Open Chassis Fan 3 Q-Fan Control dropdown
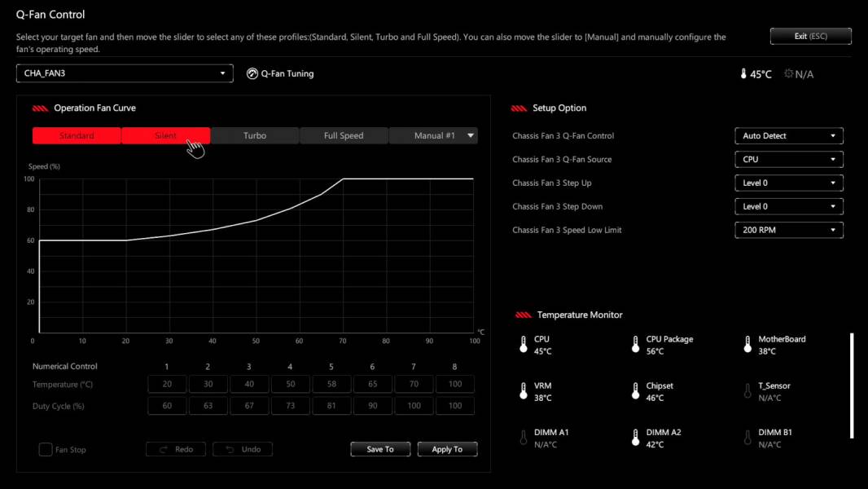Viewport: 868px width, 489px height. tap(789, 135)
